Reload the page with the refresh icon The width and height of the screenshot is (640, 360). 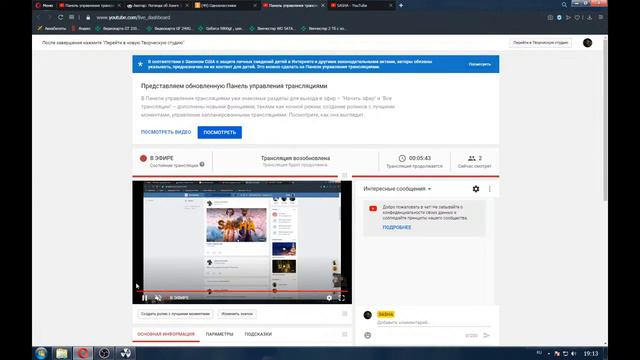click(x=60, y=17)
